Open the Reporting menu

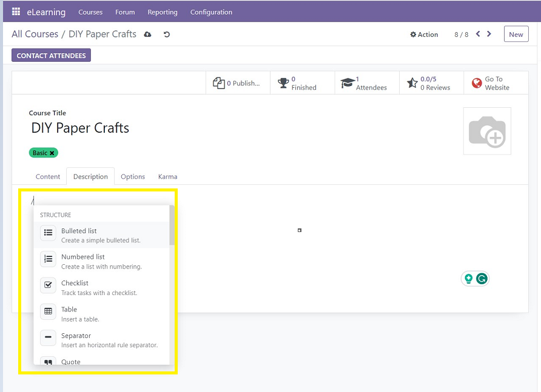click(x=163, y=12)
